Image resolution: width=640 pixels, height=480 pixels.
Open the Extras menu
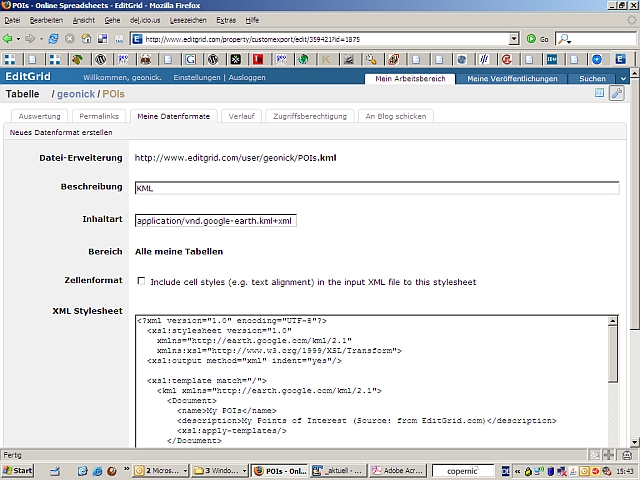click(x=226, y=20)
